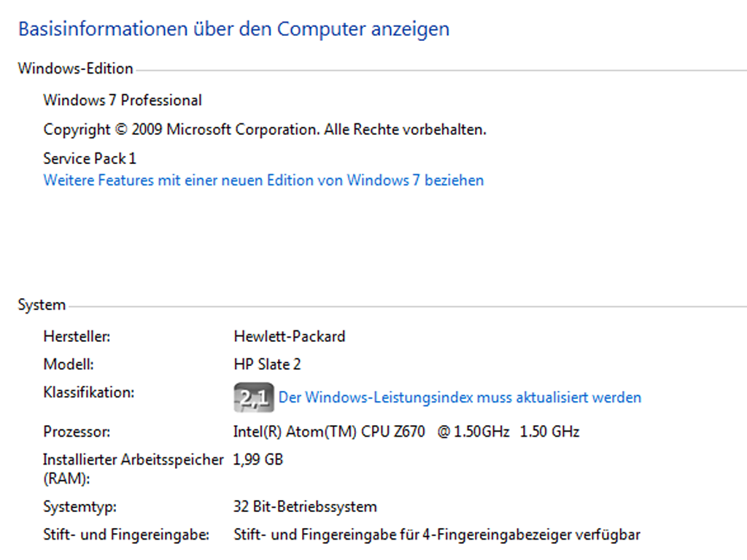Click the 'Stift- und Fingereingabe:' label
Image resolution: width=747 pixels, height=560 pixels.
[x=126, y=534]
